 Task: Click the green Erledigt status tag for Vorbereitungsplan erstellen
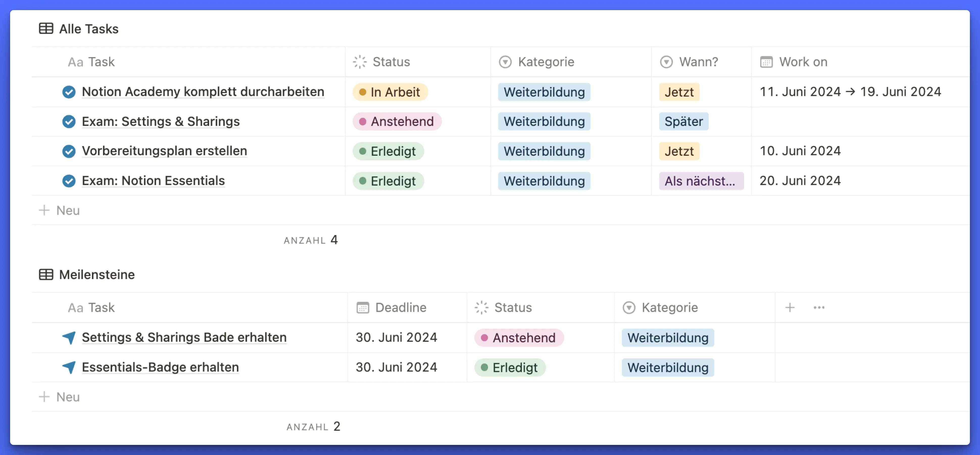388,151
